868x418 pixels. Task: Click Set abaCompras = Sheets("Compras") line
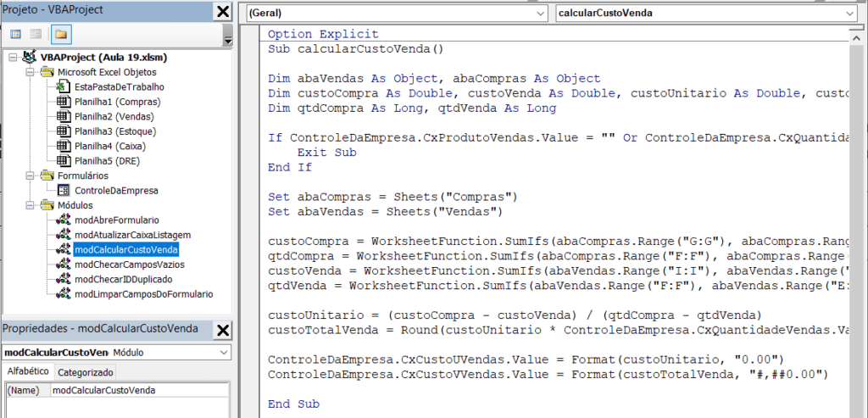point(392,197)
